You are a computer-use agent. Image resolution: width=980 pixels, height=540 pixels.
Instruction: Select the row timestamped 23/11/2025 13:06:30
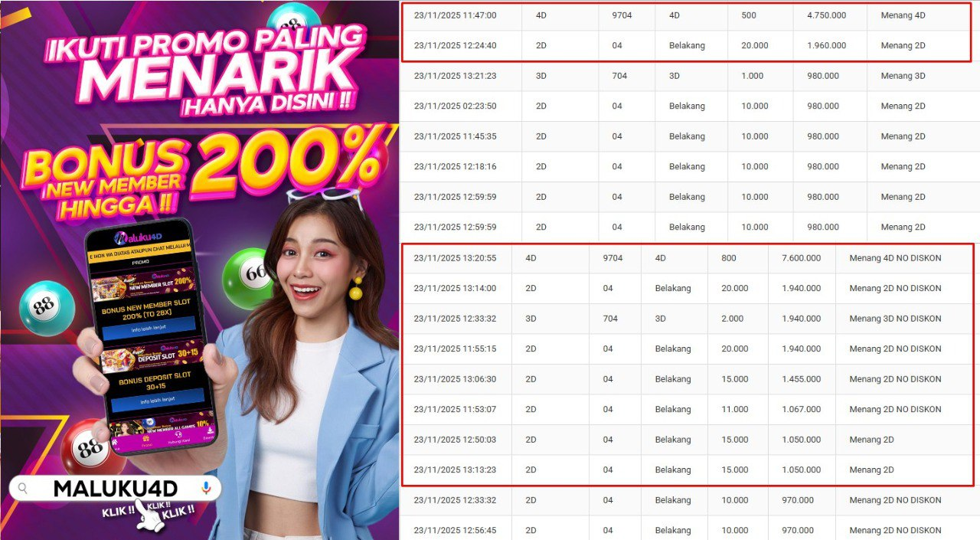(687, 379)
